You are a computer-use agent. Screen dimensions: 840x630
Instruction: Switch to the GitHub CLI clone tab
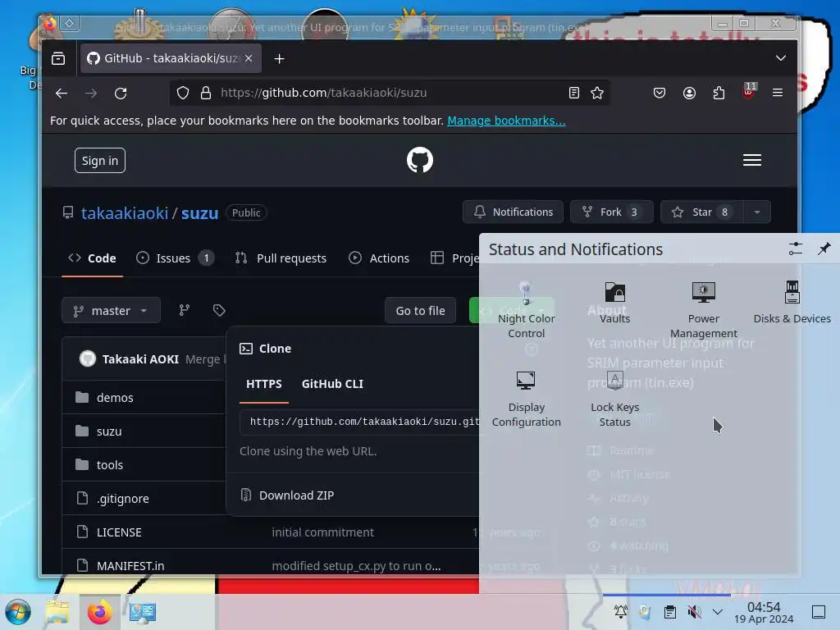coord(332,384)
